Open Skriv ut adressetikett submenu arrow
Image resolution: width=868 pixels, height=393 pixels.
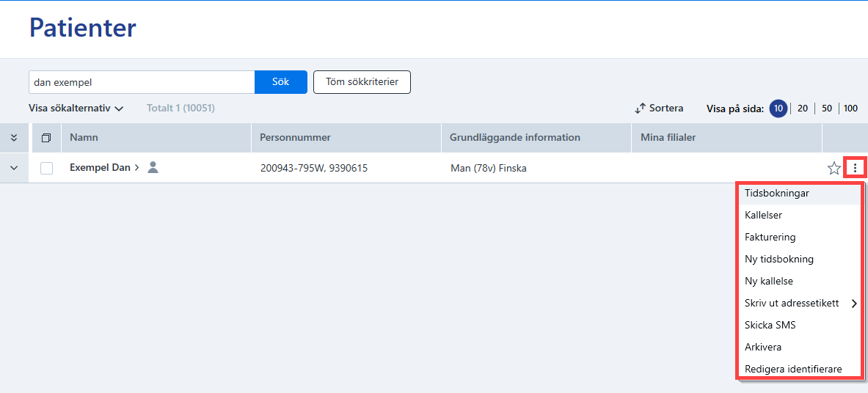(854, 304)
